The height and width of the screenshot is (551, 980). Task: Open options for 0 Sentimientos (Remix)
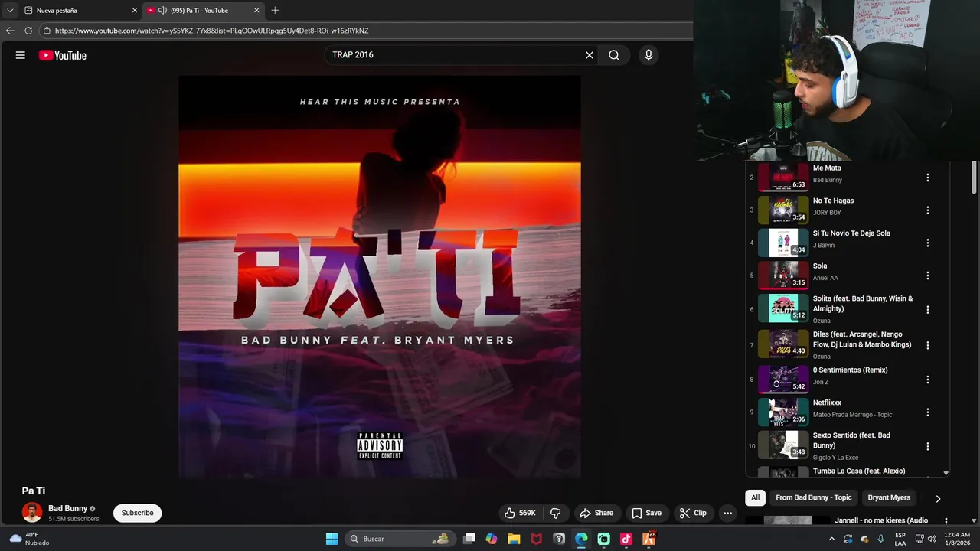click(x=927, y=380)
